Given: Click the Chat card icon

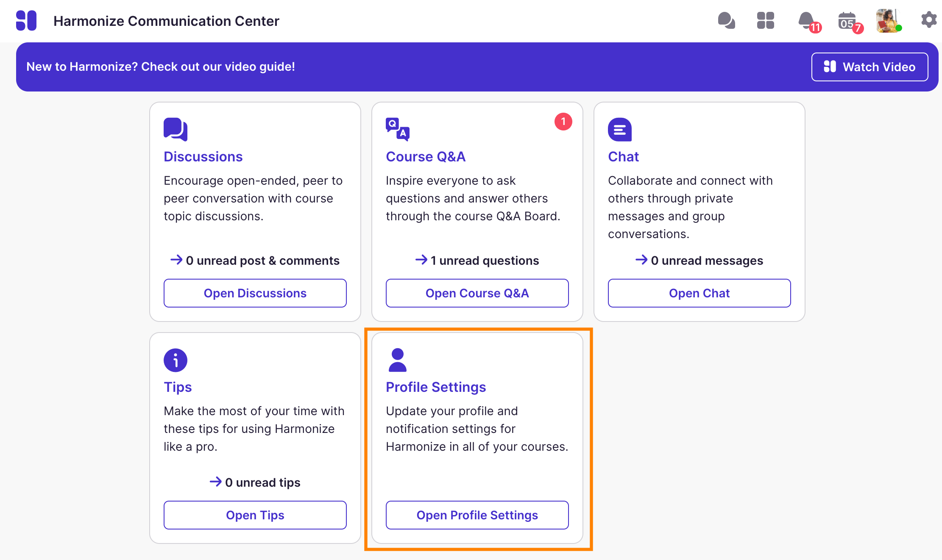Looking at the screenshot, I should tap(619, 129).
